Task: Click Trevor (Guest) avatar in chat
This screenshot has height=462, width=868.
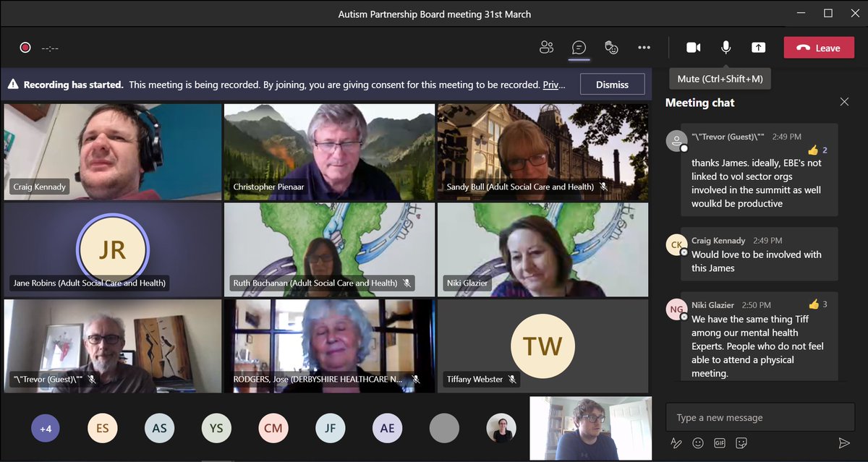Action: (676, 141)
